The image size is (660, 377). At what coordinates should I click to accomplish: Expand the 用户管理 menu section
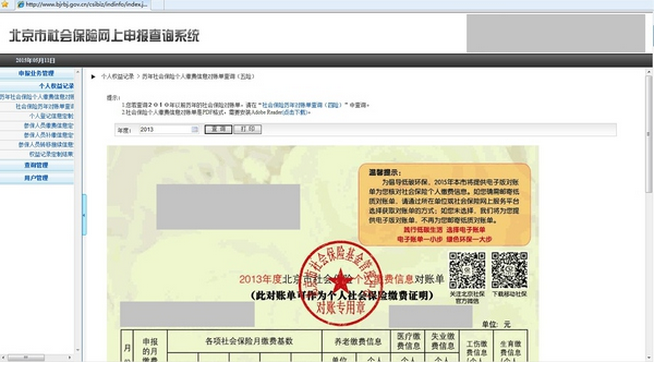(x=36, y=178)
